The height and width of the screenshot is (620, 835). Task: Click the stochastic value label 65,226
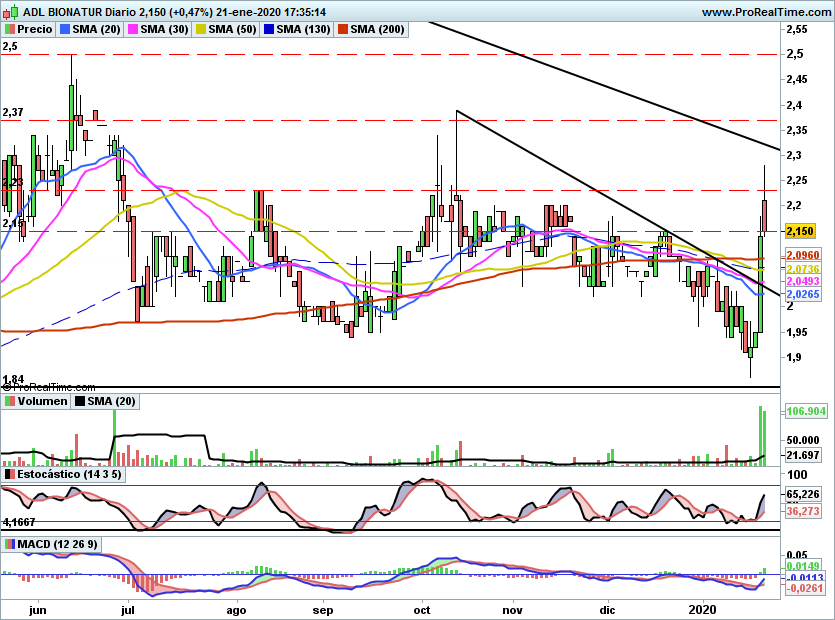[802, 494]
